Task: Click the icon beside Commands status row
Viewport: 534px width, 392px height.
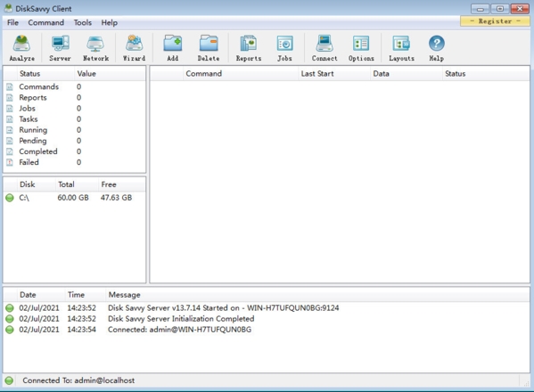Action: [x=10, y=86]
